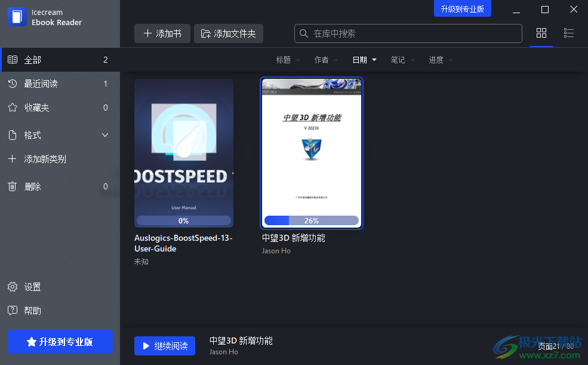Click the Icecream Ebook Reader logo icon
The image size is (588, 365).
click(x=17, y=17)
